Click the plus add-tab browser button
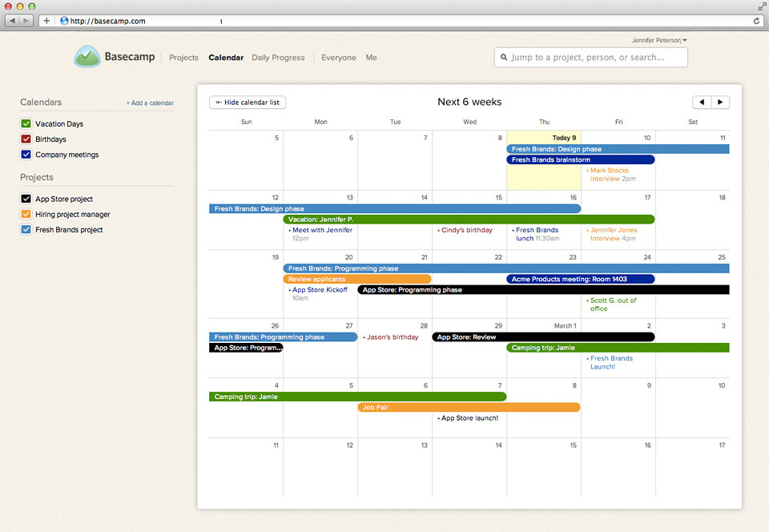 tap(46, 21)
